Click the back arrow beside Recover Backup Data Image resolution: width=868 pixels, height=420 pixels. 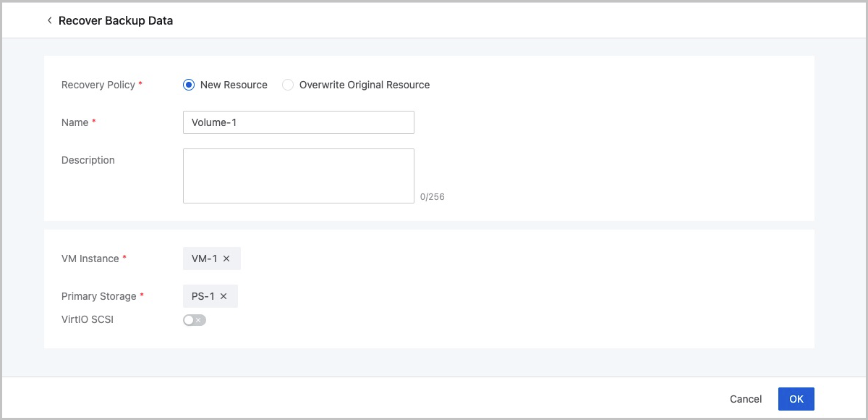48,20
